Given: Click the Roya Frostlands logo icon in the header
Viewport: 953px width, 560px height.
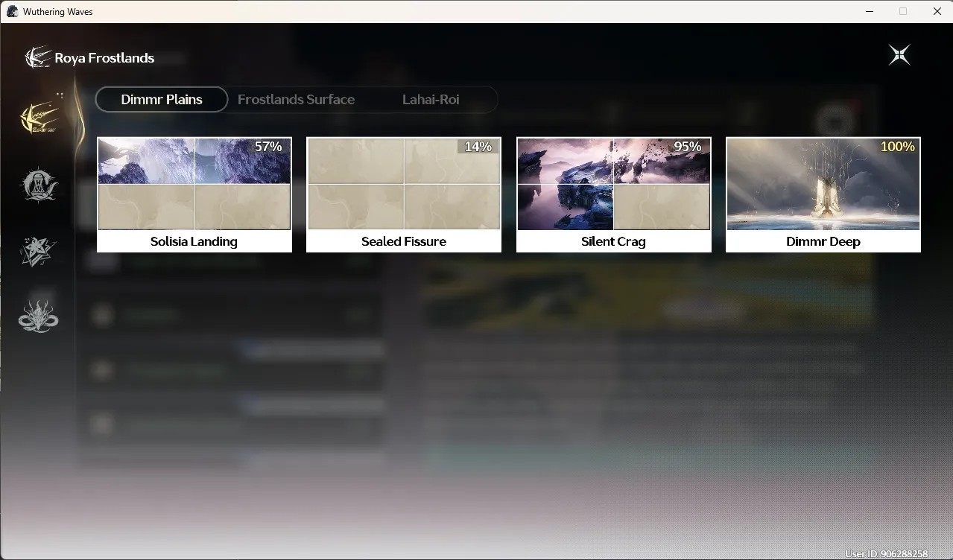Looking at the screenshot, I should pyautogui.click(x=38, y=57).
